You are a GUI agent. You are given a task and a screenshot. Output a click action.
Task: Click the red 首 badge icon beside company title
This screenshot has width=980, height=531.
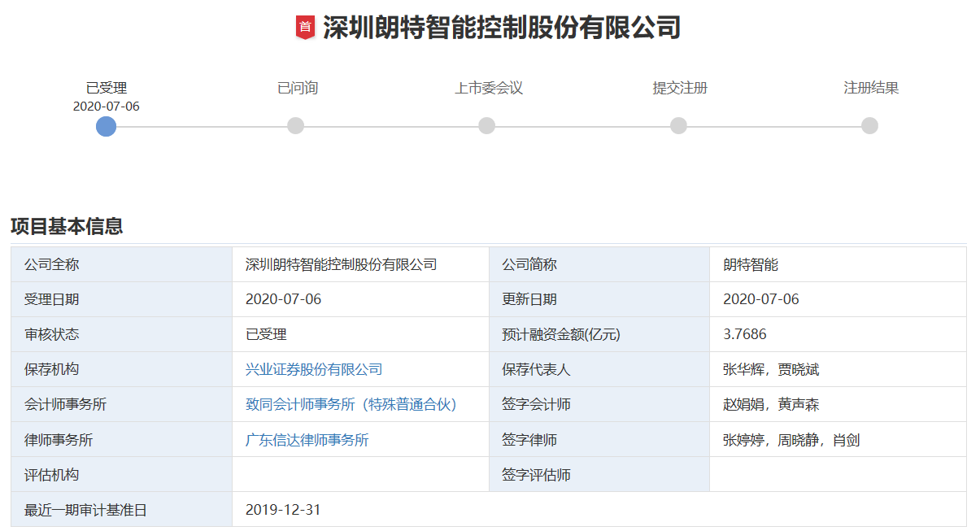(305, 28)
